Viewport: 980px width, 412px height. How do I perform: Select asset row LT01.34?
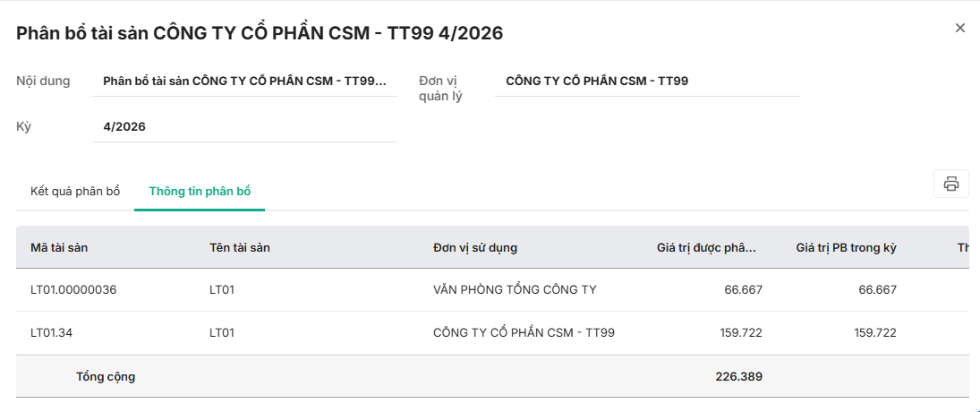[x=52, y=332]
